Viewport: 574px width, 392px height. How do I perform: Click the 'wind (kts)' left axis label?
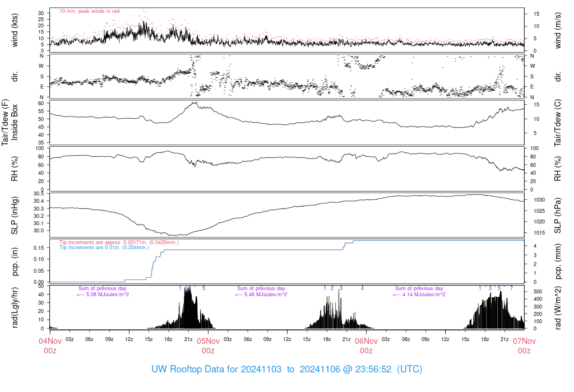[15, 30]
